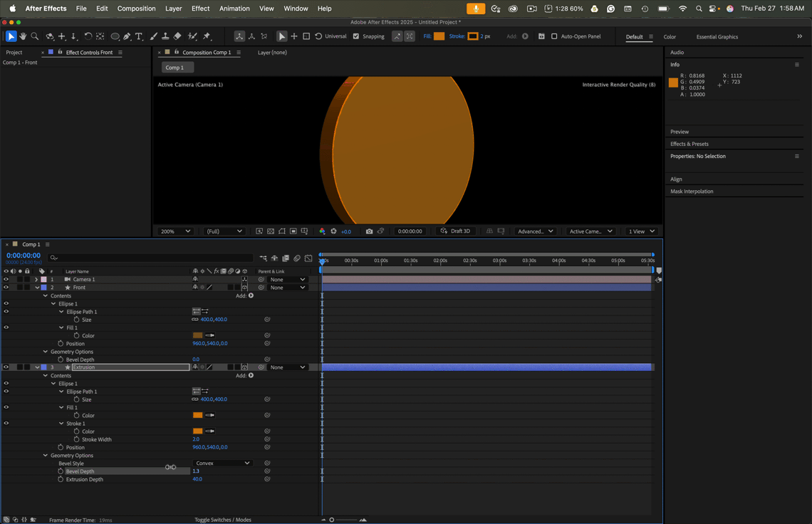Click the Rotation tool icon
This screenshot has height=524, width=812.
pos(88,36)
